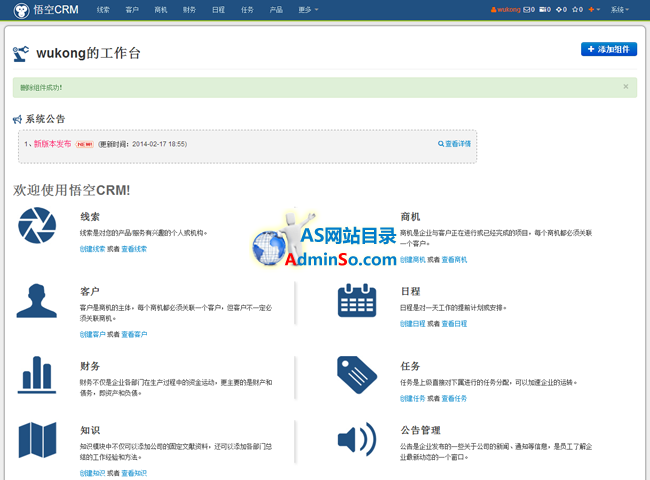The height and width of the screenshot is (480, 650).
Task: Open the 客户 menu in navigation bar
Action: pos(132,10)
